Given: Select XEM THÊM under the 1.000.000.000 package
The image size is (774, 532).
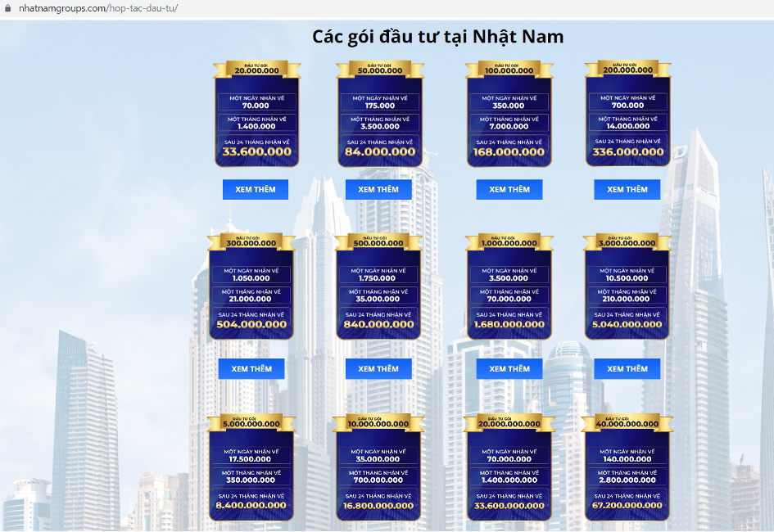Looking at the screenshot, I should 509,369.
